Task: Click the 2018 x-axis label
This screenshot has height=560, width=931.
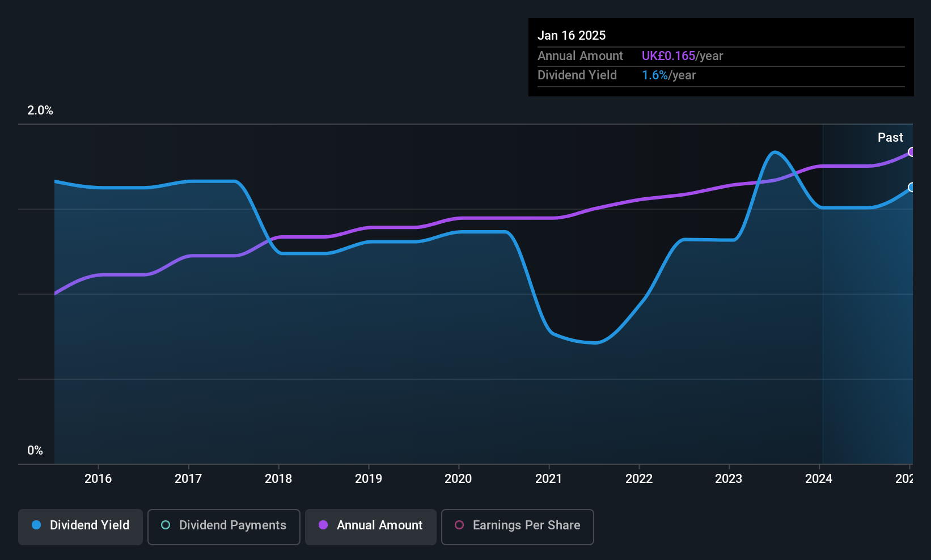Action: tap(278, 478)
